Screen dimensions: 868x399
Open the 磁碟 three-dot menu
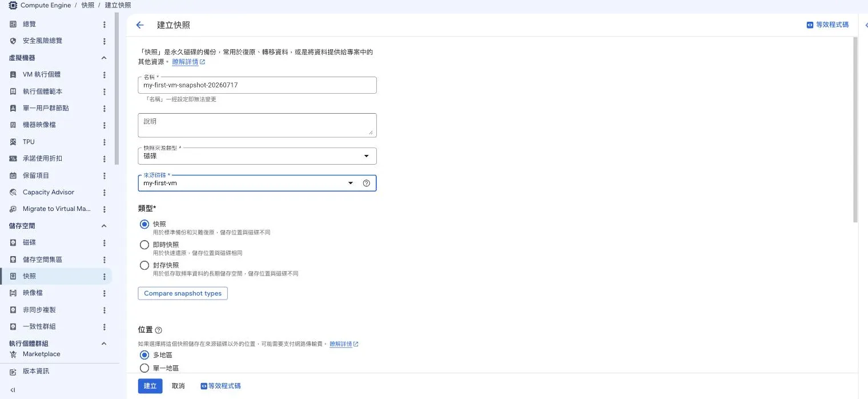[104, 243]
